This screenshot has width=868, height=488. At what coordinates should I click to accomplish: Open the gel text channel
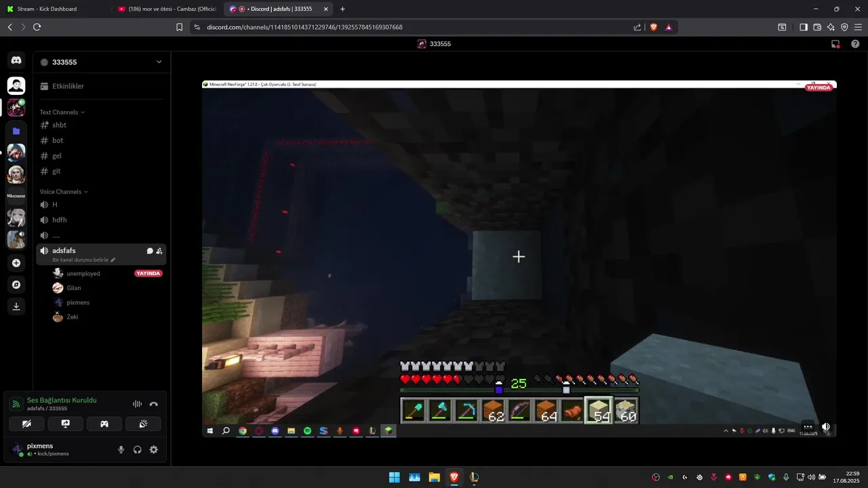pos(101,156)
